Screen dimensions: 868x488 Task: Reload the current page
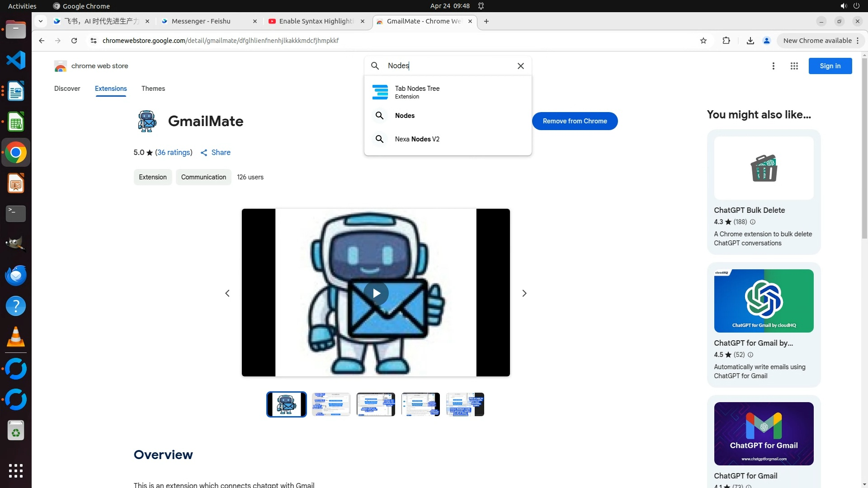[74, 41]
